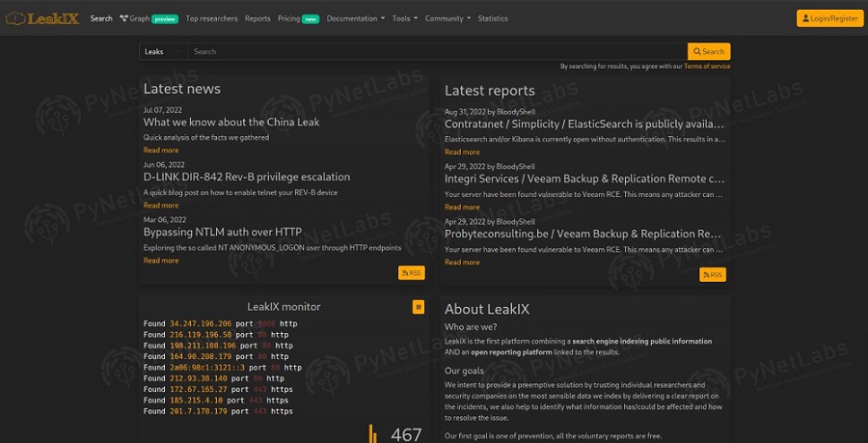Open 'Bypassing NTLM auth over HTTP' article
This screenshot has width=868, height=443.
[x=223, y=232]
